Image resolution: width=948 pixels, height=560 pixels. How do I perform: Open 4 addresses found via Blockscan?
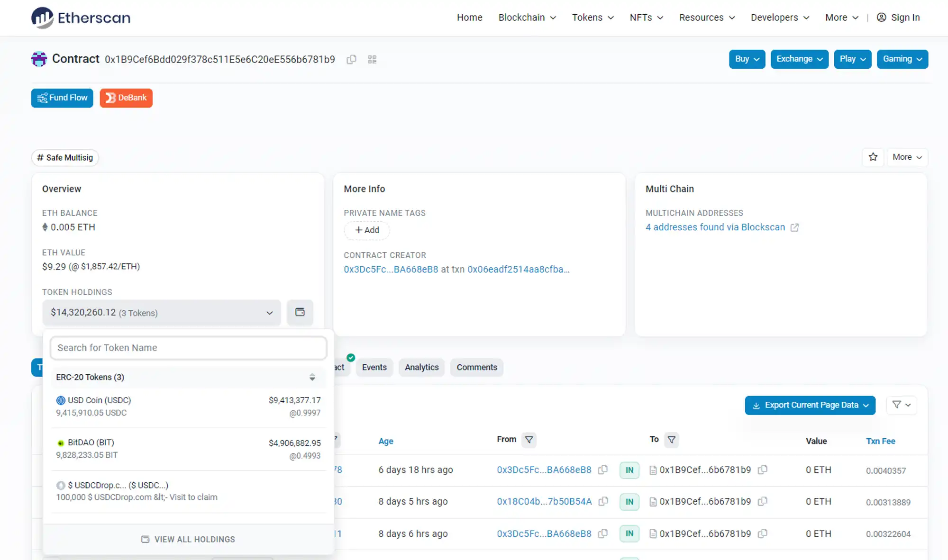715,227
